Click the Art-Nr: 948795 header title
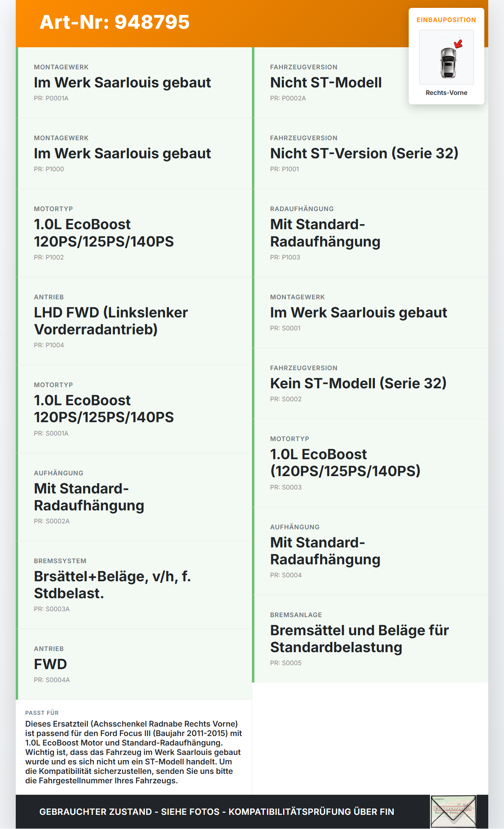 pos(115,22)
